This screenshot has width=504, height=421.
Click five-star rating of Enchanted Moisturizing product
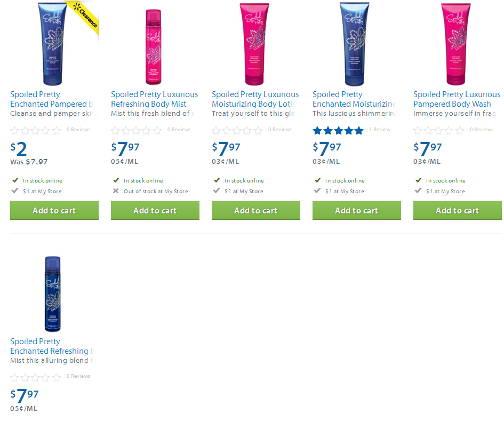338,130
